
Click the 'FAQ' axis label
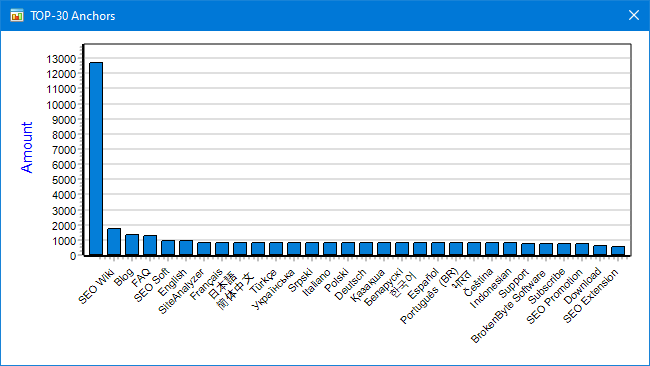point(141,278)
